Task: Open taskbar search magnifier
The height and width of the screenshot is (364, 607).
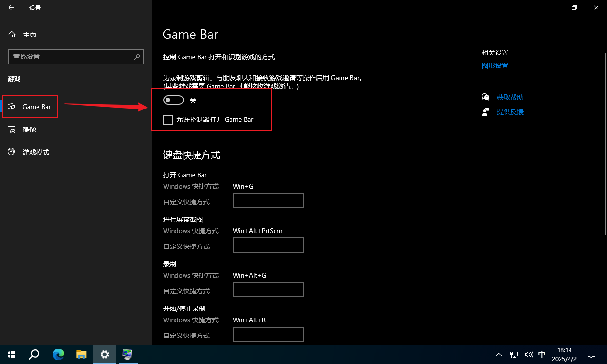Action: pos(34,354)
